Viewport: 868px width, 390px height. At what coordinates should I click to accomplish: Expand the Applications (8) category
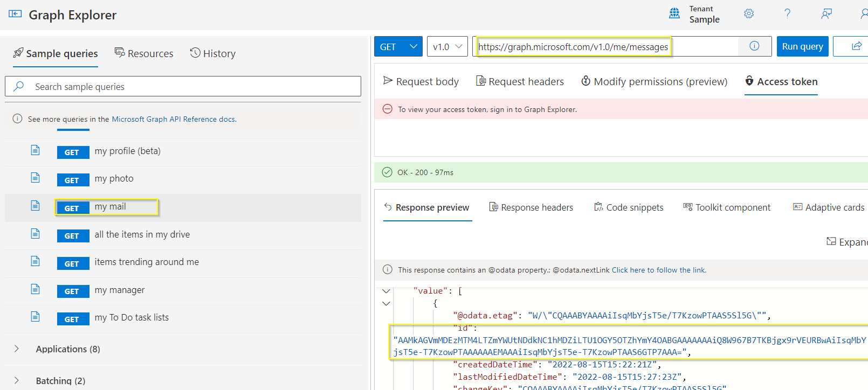click(17, 349)
